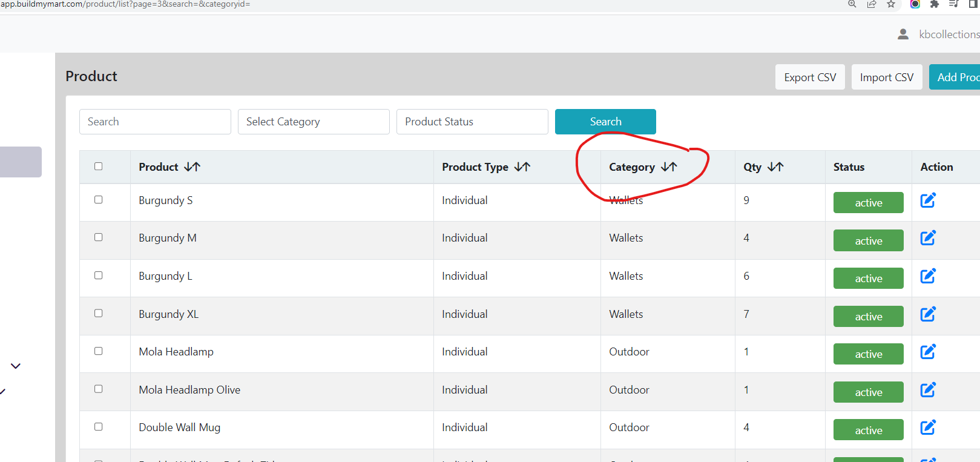Edit the Burgundy XL product
980x462 pixels.
928,314
